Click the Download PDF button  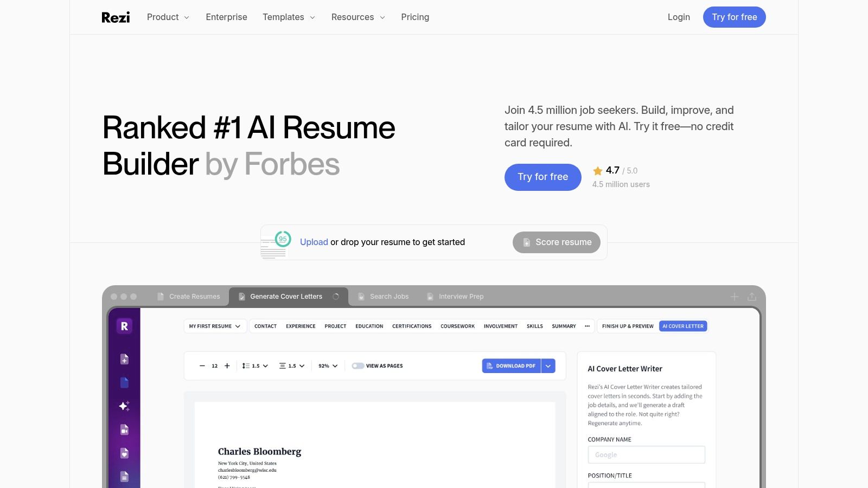pyautogui.click(x=512, y=366)
